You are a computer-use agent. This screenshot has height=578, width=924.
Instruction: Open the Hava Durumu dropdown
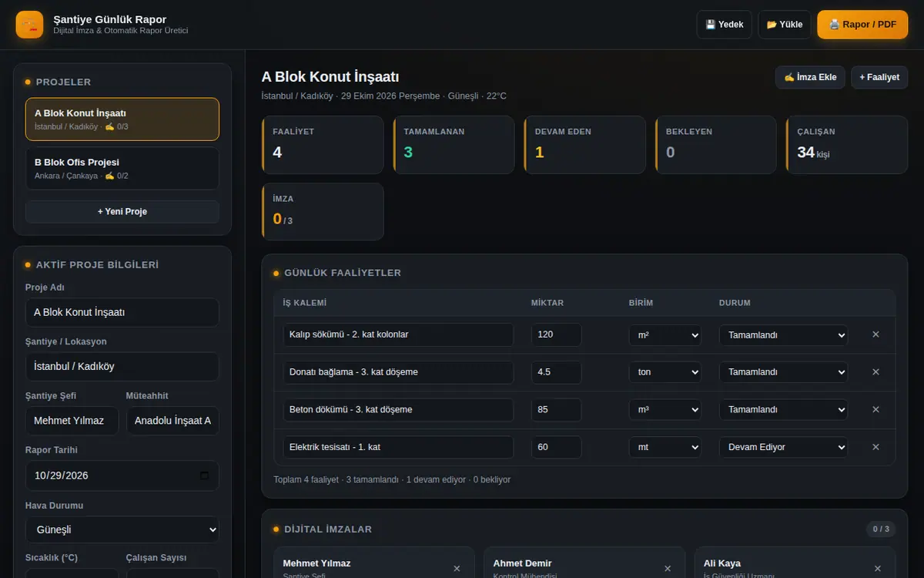tap(122, 530)
